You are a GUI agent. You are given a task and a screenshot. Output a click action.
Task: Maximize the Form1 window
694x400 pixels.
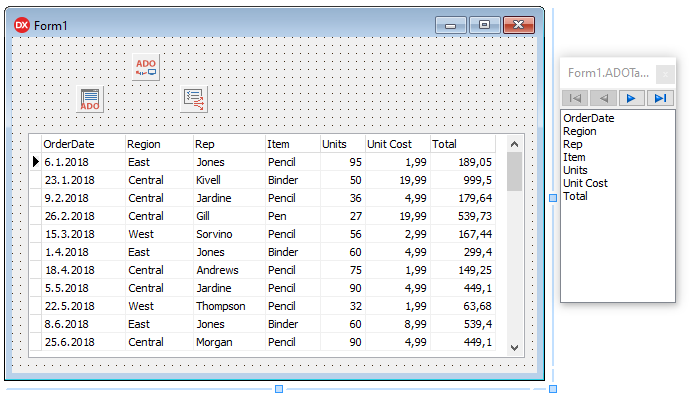(485, 25)
